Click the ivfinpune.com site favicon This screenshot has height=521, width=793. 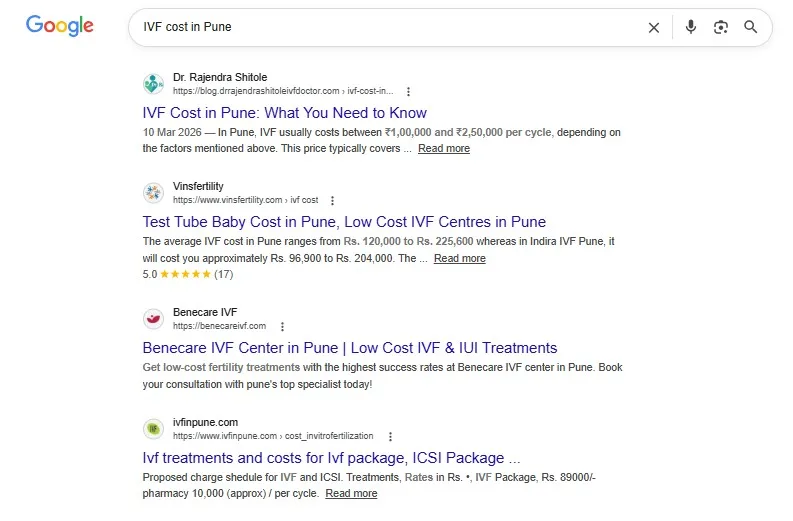(153, 429)
